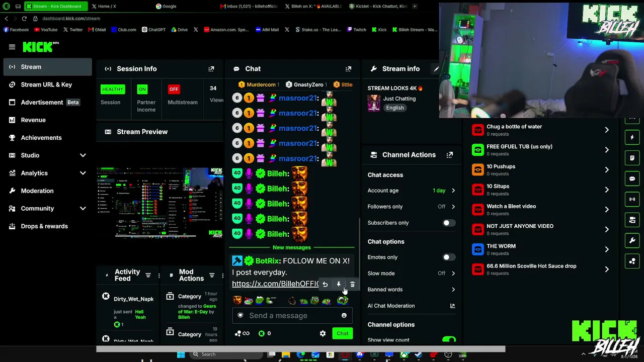Open the Slow mode setting

click(412, 274)
